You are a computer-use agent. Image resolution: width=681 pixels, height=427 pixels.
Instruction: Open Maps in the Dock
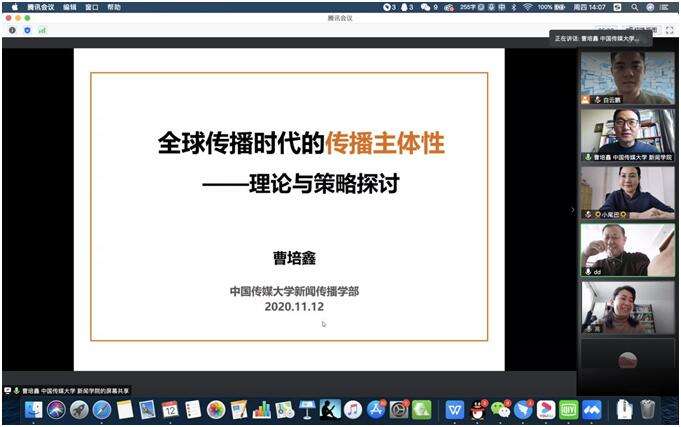284,410
